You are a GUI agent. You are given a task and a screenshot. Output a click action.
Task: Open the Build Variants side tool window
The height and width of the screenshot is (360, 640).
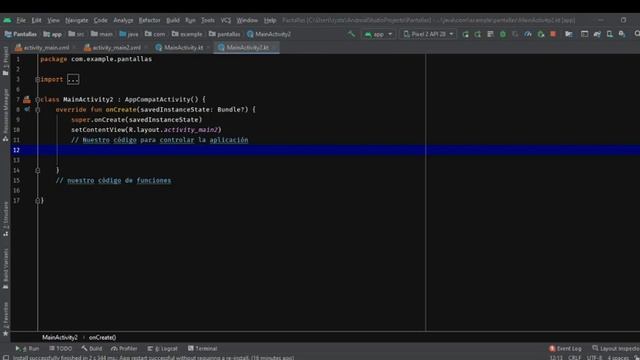coord(5,269)
